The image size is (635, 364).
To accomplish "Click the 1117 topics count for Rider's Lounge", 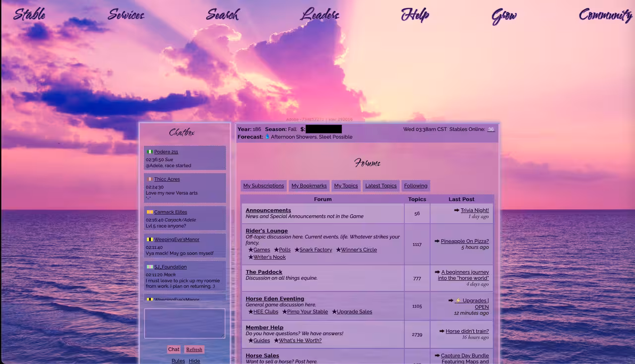I will [417, 244].
